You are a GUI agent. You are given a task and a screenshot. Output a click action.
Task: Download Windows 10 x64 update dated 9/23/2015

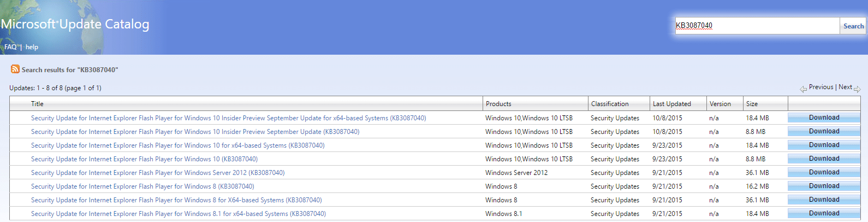pyautogui.click(x=824, y=145)
